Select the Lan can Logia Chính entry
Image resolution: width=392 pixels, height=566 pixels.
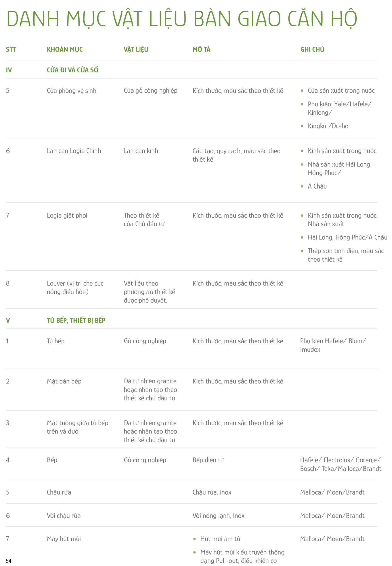[x=74, y=151]
